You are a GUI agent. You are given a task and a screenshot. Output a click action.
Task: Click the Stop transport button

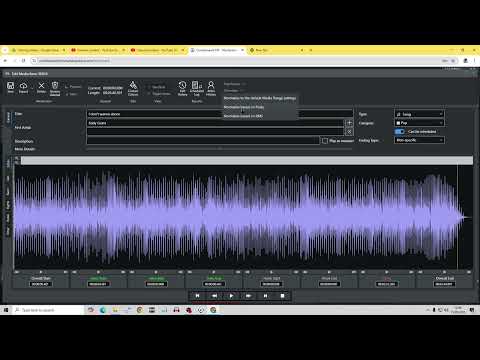click(x=282, y=296)
